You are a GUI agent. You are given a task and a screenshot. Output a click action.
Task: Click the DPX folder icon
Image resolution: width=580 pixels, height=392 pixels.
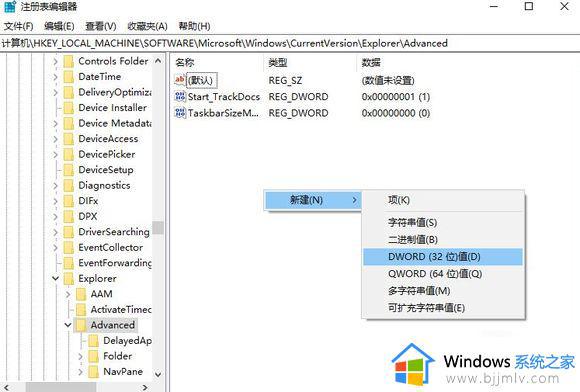coord(69,217)
